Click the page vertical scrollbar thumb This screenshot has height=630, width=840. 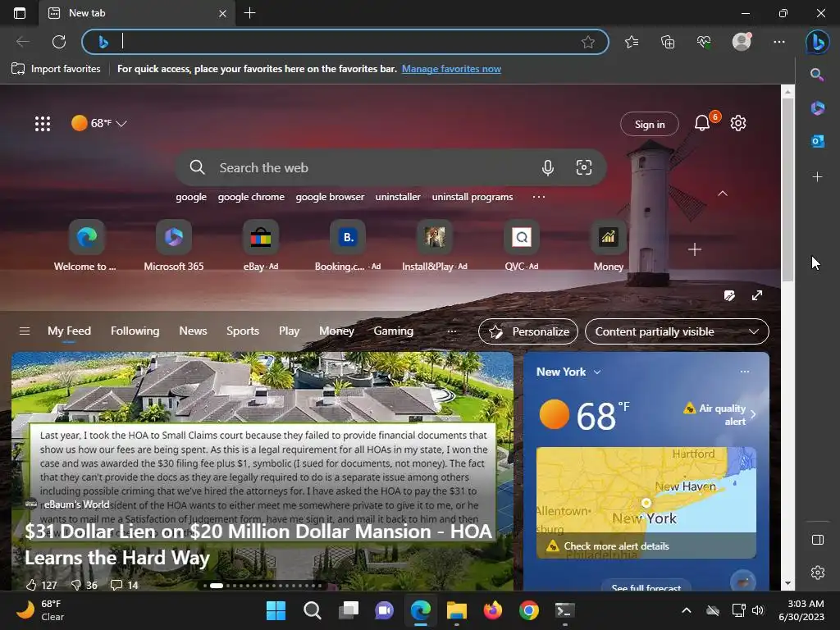tap(787, 190)
